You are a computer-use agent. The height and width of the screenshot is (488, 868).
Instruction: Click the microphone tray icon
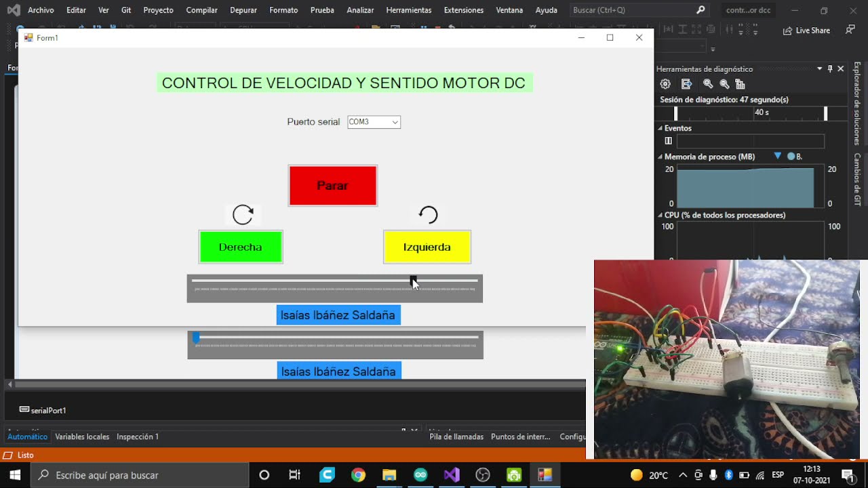(x=713, y=475)
